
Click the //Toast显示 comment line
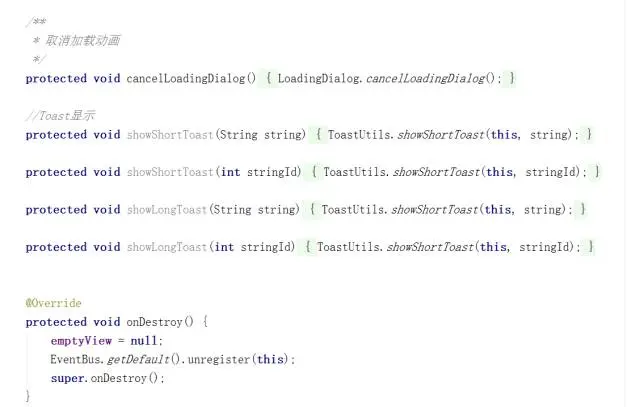(60, 116)
